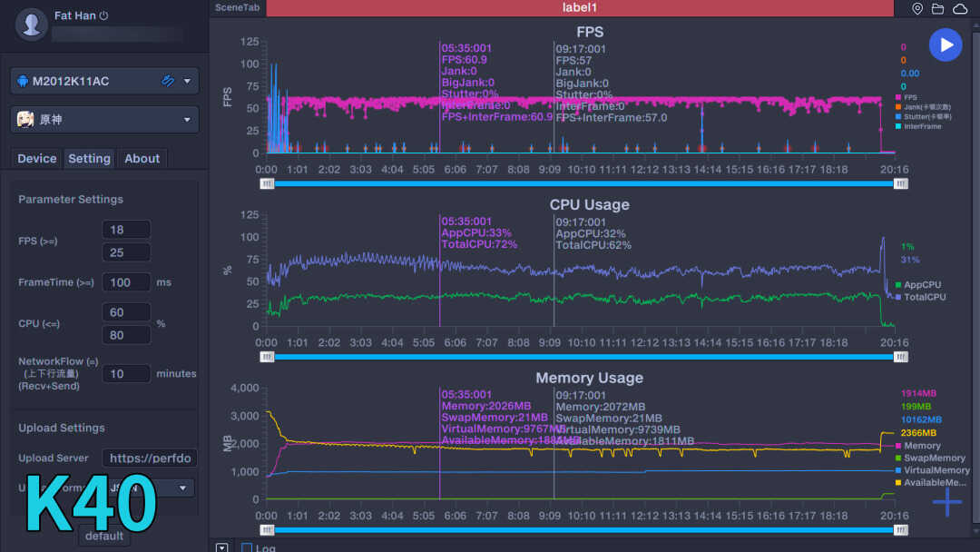Viewport: 980px width, 552px height.
Task: Edit the FPS threshold field showing 25
Action: [x=126, y=252]
